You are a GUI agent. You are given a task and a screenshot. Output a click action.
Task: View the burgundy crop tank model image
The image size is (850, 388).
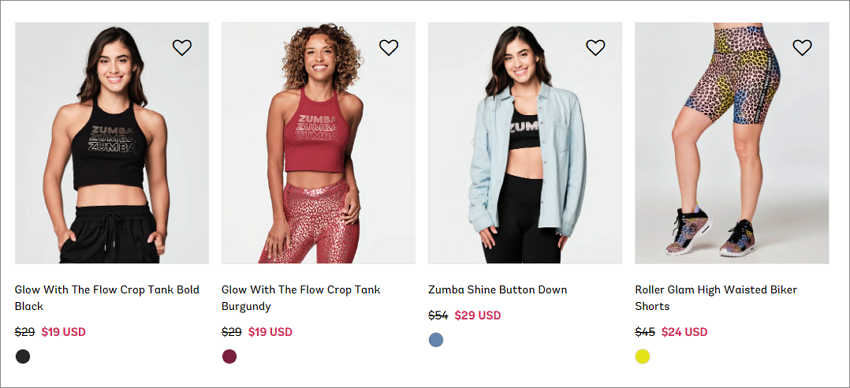[x=318, y=143]
